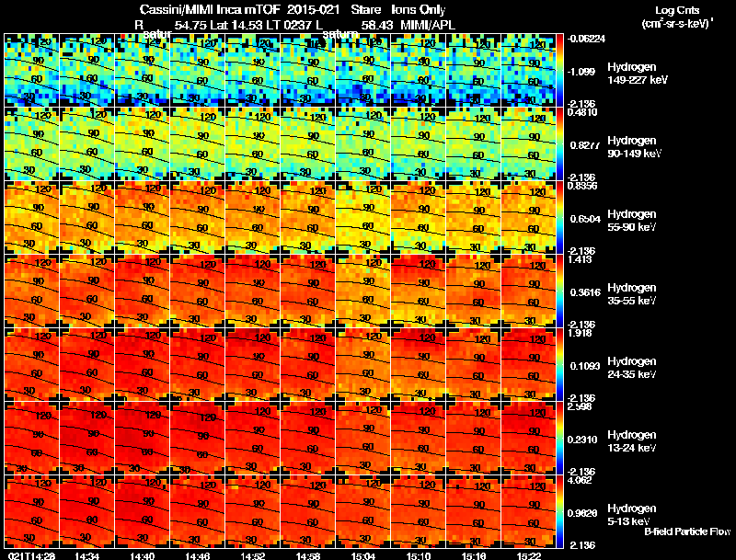Select the 0.8277 color scale value

click(x=585, y=145)
